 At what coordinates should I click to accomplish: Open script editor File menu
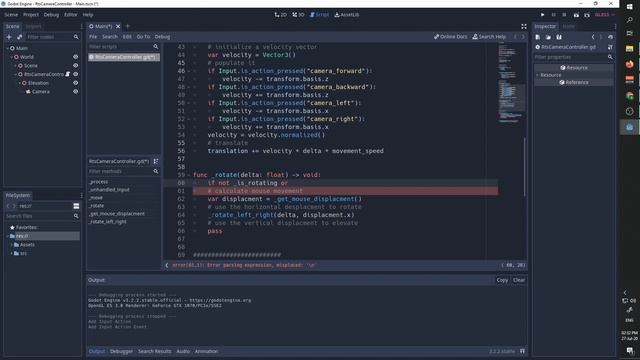tap(93, 37)
